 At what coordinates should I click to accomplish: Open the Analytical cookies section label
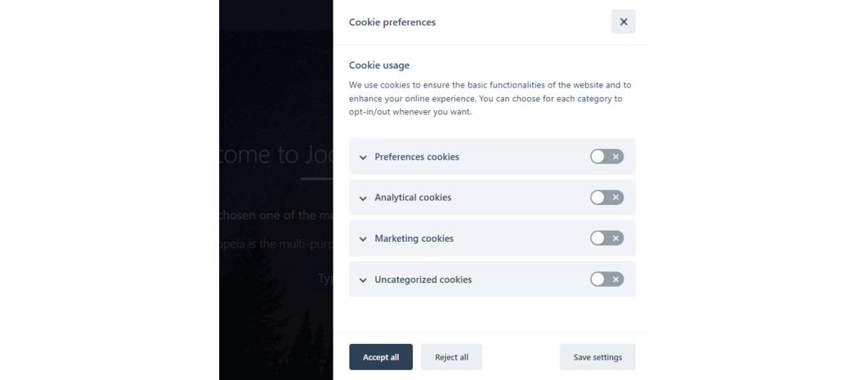pos(413,198)
